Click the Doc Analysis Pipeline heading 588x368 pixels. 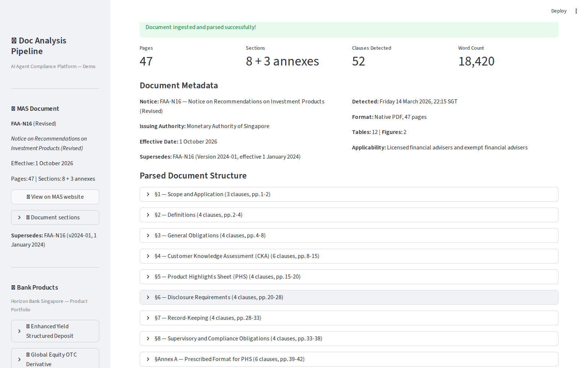click(x=39, y=46)
